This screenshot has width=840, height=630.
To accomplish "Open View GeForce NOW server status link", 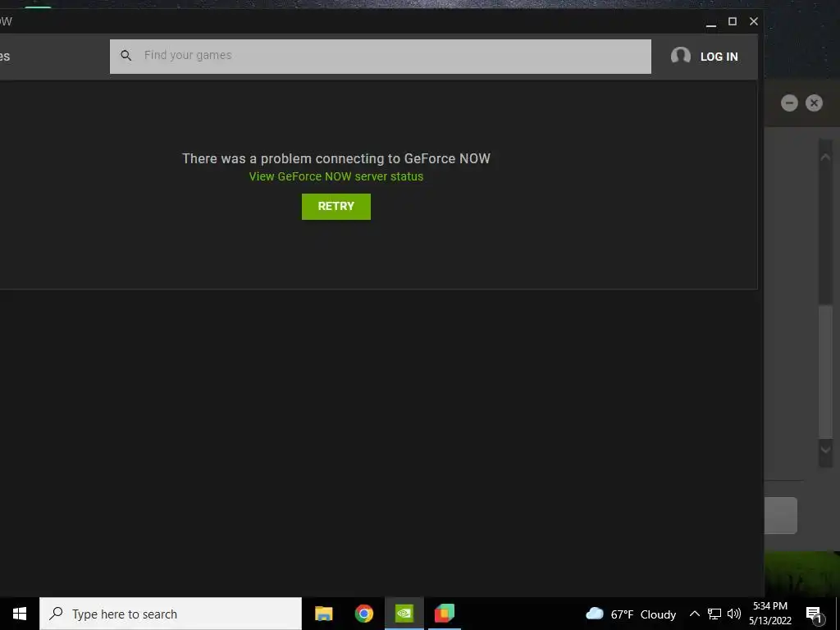I will [336, 176].
